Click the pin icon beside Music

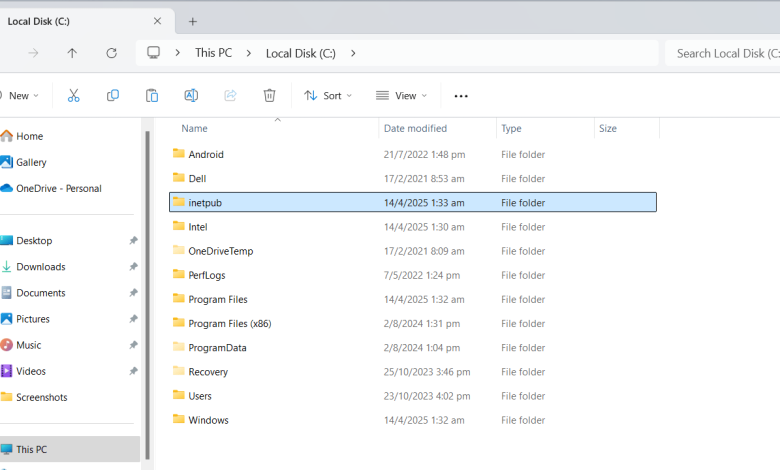coord(133,345)
